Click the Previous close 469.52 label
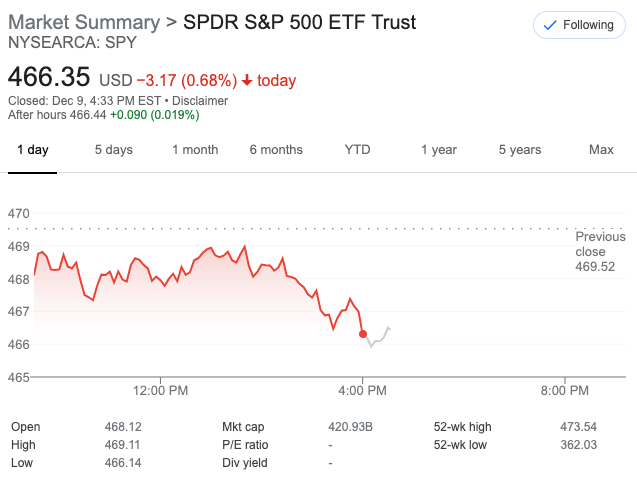This screenshot has height=481, width=637. pyautogui.click(x=600, y=252)
